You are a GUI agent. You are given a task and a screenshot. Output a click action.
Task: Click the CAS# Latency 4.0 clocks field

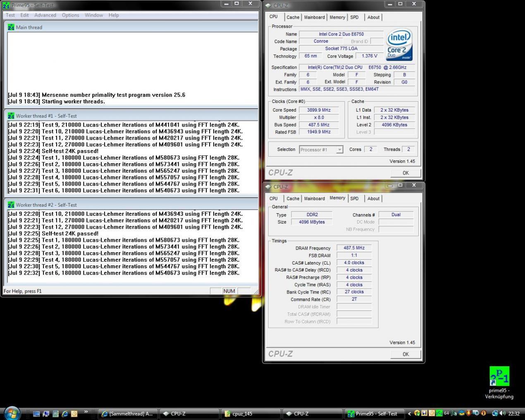click(354, 263)
